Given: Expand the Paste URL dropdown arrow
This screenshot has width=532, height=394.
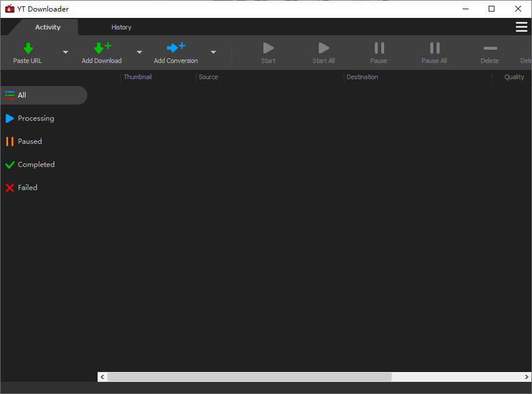Looking at the screenshot, I should (x=65, y=52).
